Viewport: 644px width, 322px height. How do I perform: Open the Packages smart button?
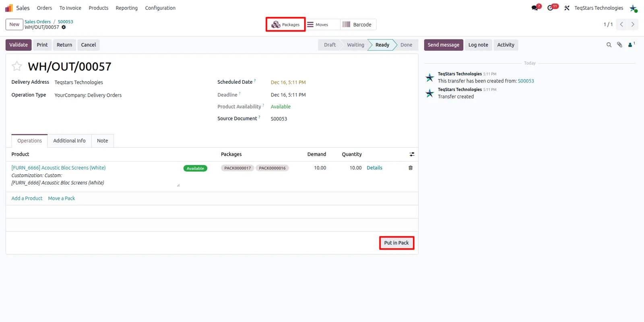click(x=285, y=25)
